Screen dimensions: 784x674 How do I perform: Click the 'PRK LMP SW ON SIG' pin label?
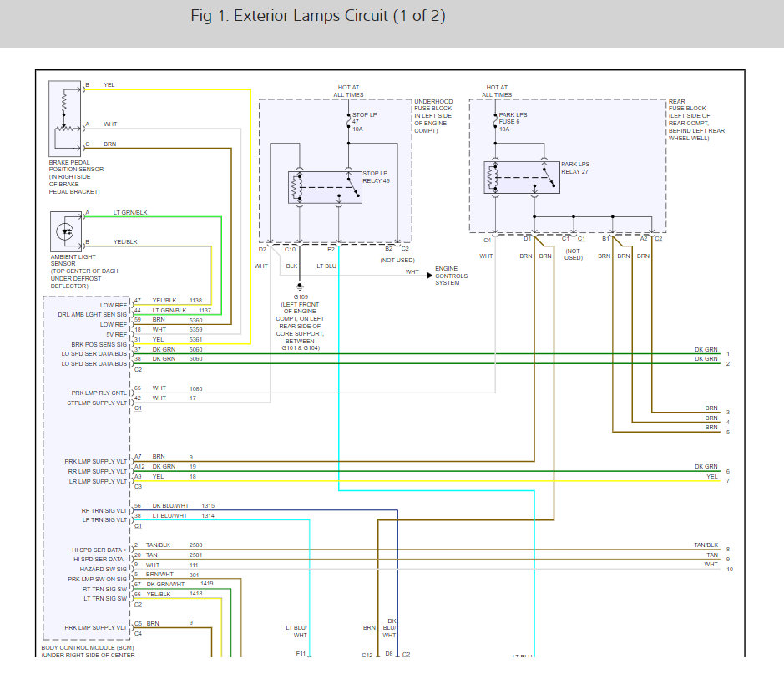[98, 579]
